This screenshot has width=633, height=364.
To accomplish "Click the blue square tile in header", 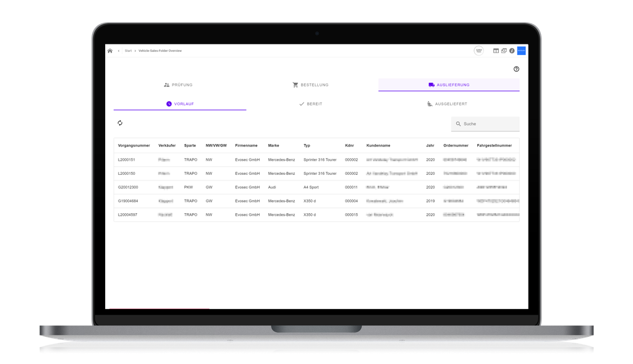I will click(521, 51).
